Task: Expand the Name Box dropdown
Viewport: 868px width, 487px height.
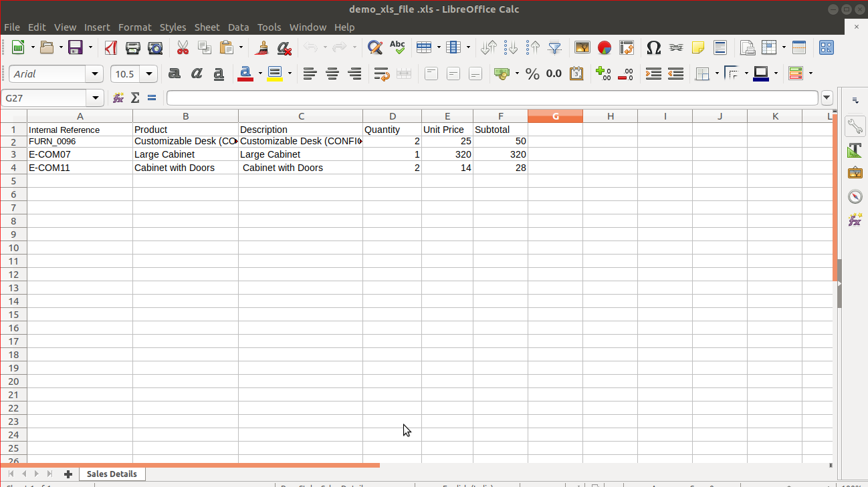Action: [96, 98]
